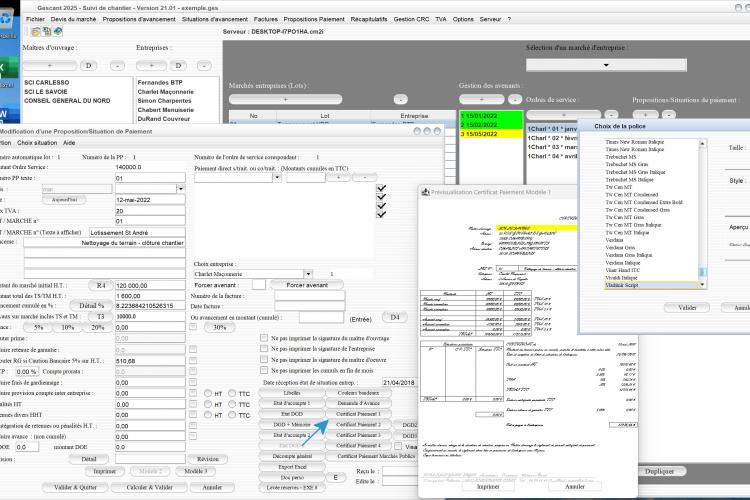
Task: Open the Choix entreprise Charlet Maçonnerie dropdown
Action: (x=308, y=274)
